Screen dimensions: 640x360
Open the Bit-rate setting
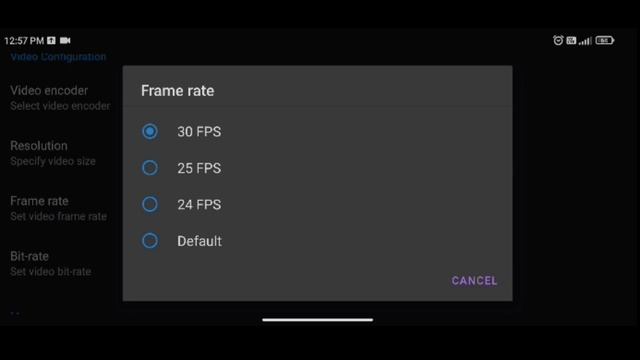[51, 263]
